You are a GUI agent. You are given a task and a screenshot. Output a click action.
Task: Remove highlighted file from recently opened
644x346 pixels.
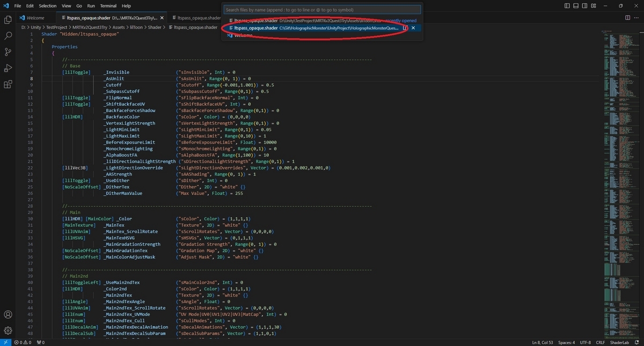413,27
